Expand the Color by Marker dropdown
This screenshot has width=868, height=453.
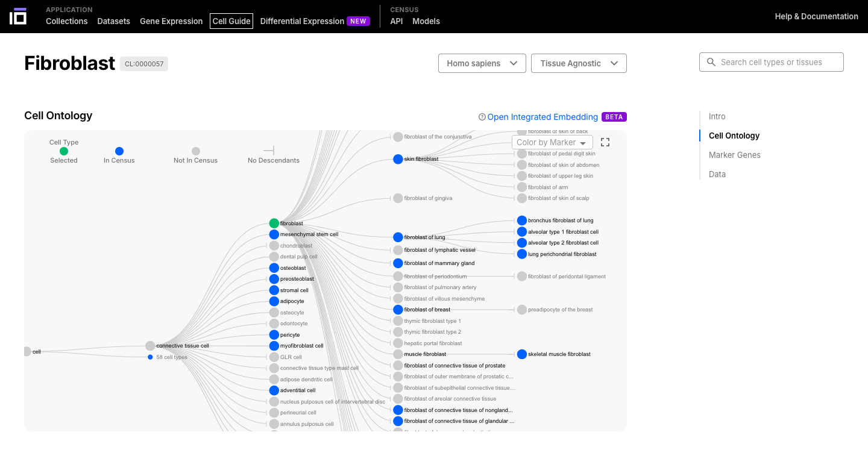pos(552,143)
